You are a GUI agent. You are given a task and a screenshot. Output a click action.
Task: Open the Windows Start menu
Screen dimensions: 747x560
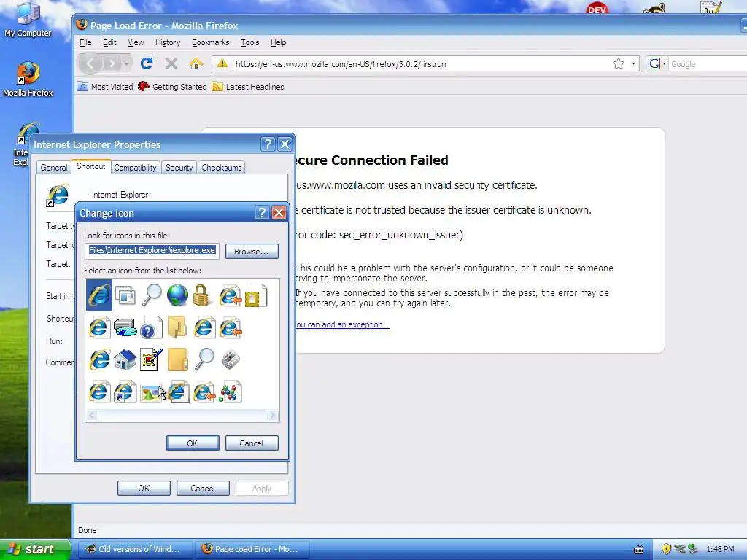pos(36,549)
